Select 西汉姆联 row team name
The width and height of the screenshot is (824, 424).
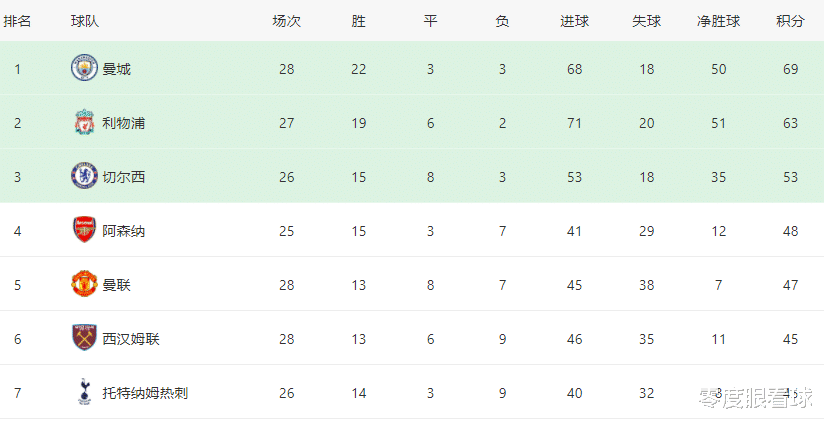131,339
